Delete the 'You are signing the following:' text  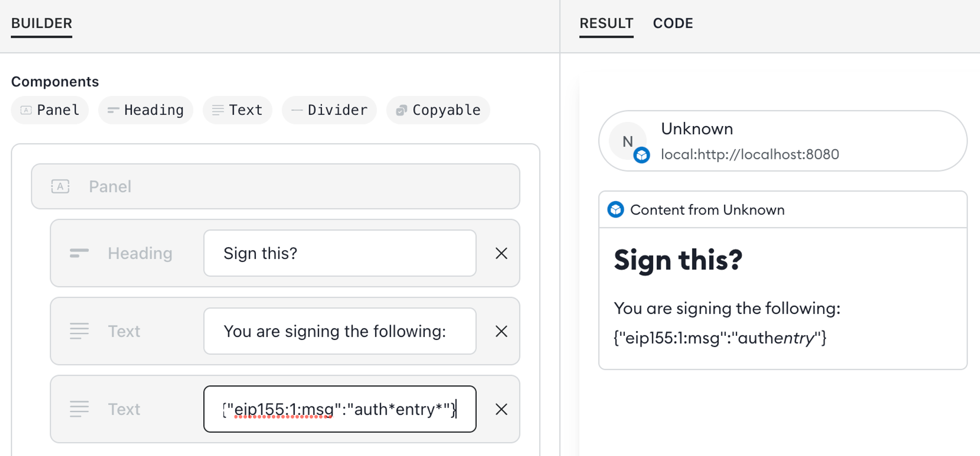(x=501, y=331)
